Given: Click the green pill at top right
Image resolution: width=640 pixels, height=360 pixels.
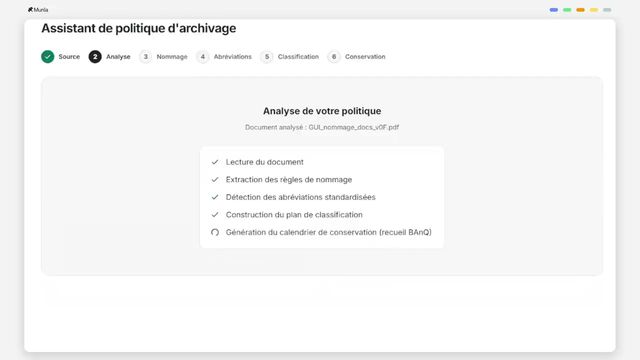Looking at the screenshot, I should 567,10.
